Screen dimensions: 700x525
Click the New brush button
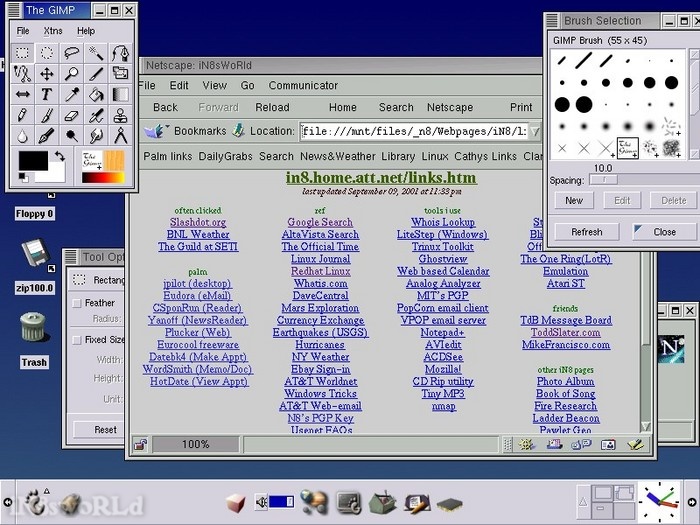tap(574, 200)
